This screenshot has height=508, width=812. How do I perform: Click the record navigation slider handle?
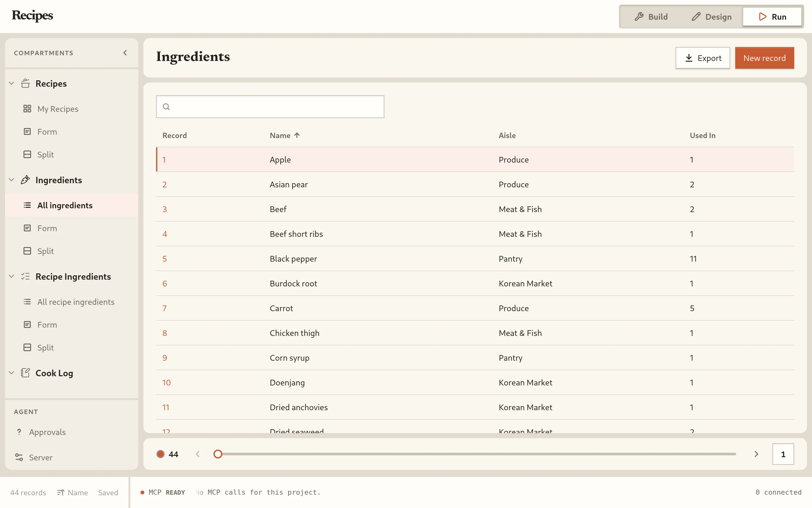click(218, 454)
